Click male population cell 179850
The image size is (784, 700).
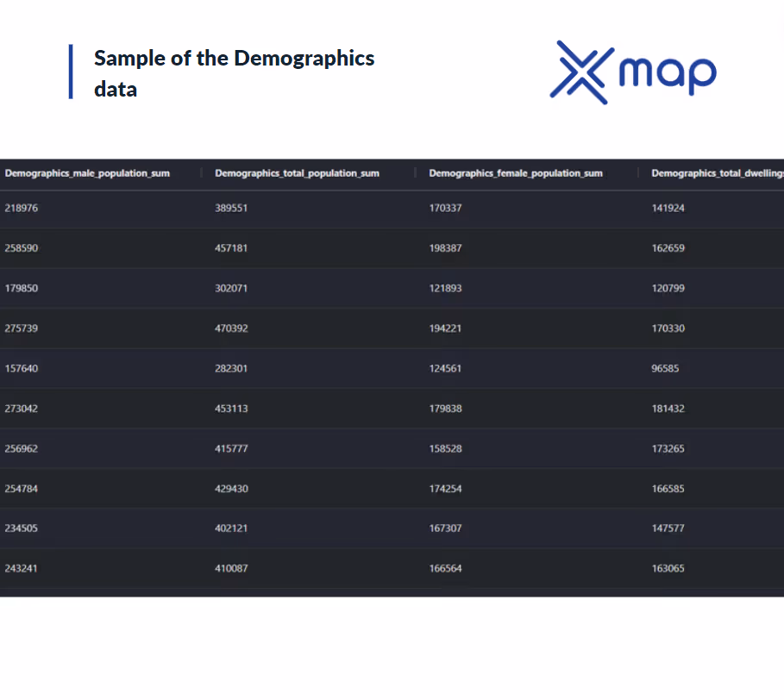pos(22,288)
